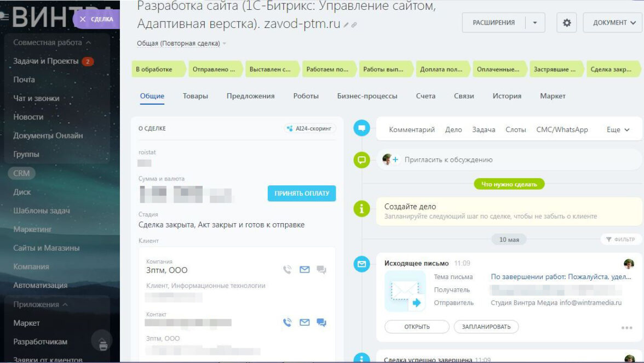This screenshot has height=363, width=644.
Task: Switch to Счета tab
Action: point(426,96)
